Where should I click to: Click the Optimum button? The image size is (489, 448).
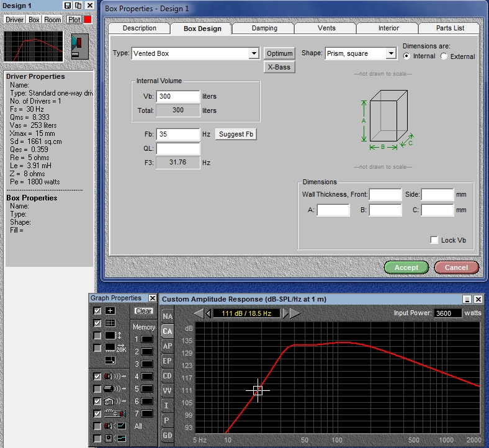click(279, 53)
